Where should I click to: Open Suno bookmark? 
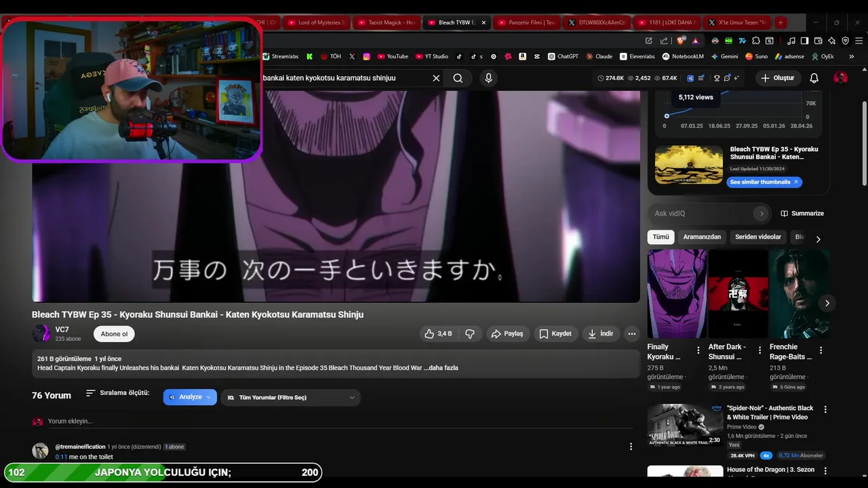coord(756,57)
